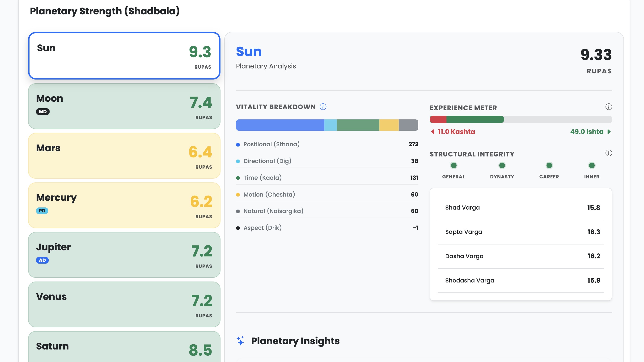Click blue Positional segment of vitality bar
This screenshot has width=644, height=362.
point(280,125)
